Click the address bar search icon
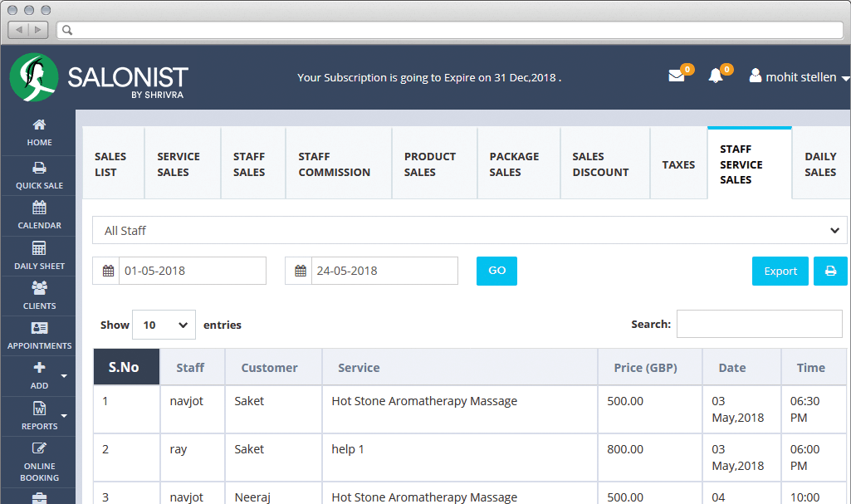851x504 pixels. click(67, 30)
